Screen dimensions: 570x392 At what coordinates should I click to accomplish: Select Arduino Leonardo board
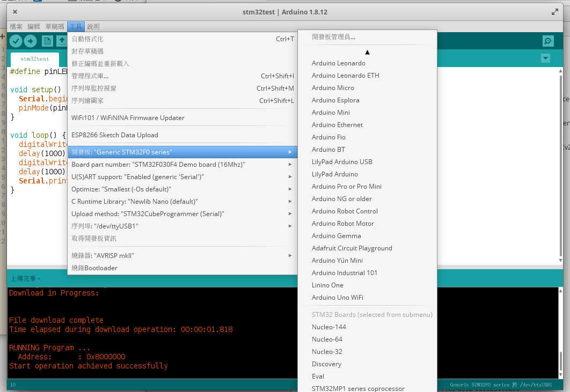(x=367, y=63)
